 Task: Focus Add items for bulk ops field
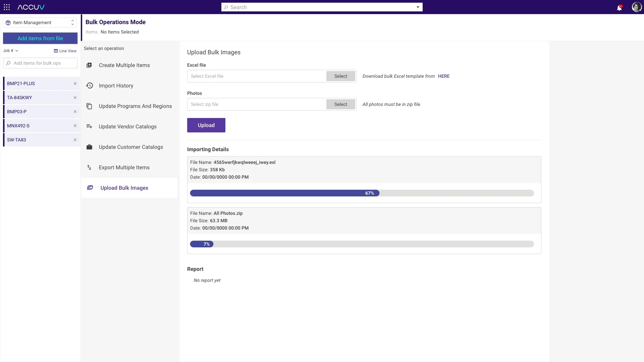(40, 63)
